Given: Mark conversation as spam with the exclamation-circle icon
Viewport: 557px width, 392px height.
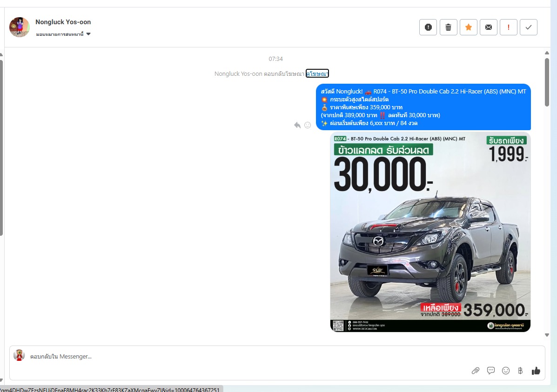Looking at the screenshot, I should pos(428,27).
